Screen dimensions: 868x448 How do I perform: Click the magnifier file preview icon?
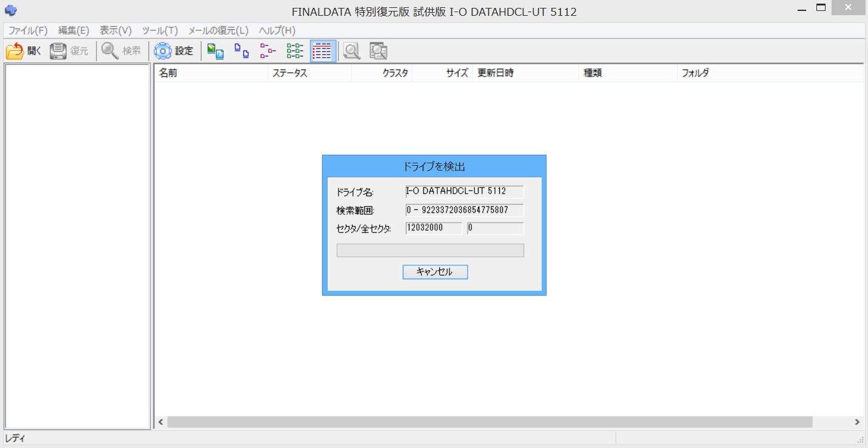[x=352, y=52]
